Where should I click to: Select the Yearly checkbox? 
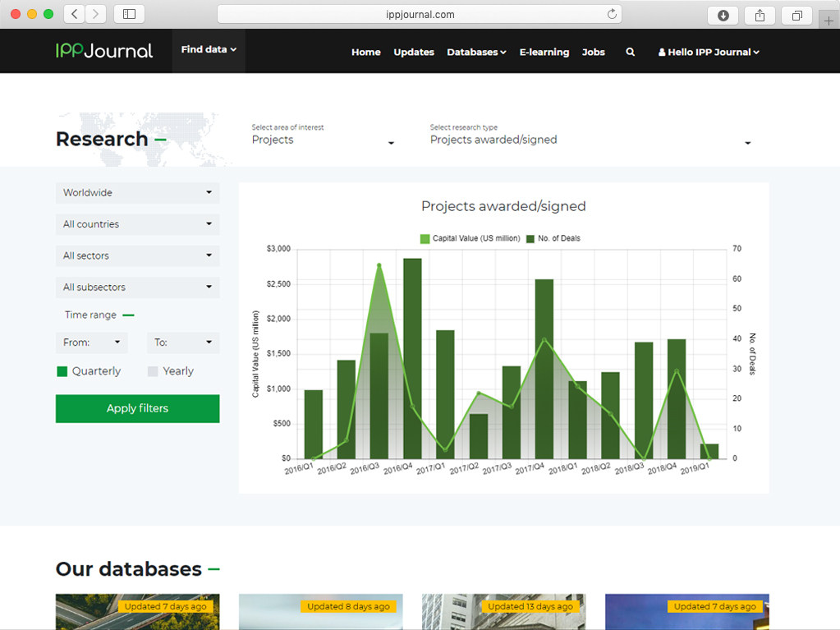tap(153, 371)
